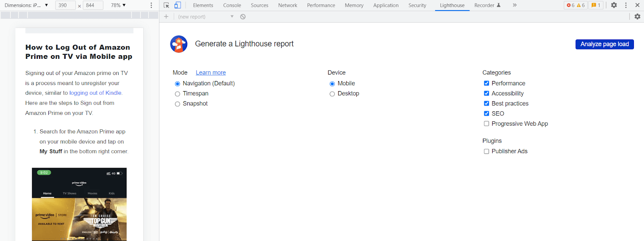Open the 78% zoom dropdown
The width and height of the screenshot is (644, 241).
click(118, 5)
